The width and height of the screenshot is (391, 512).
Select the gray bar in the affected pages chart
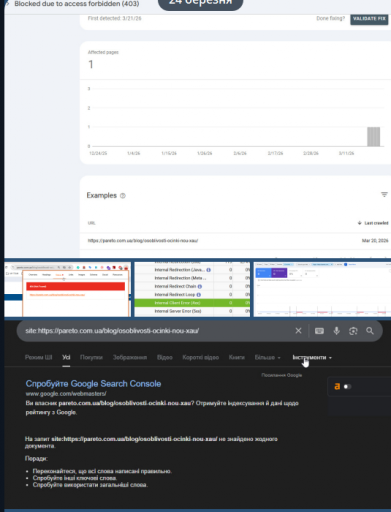[374, 136]
